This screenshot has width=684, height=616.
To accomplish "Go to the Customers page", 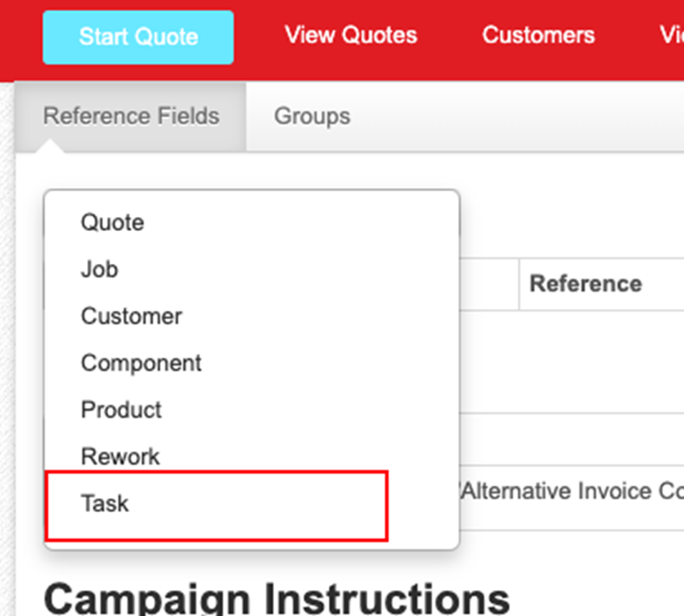I will point(538,35).
